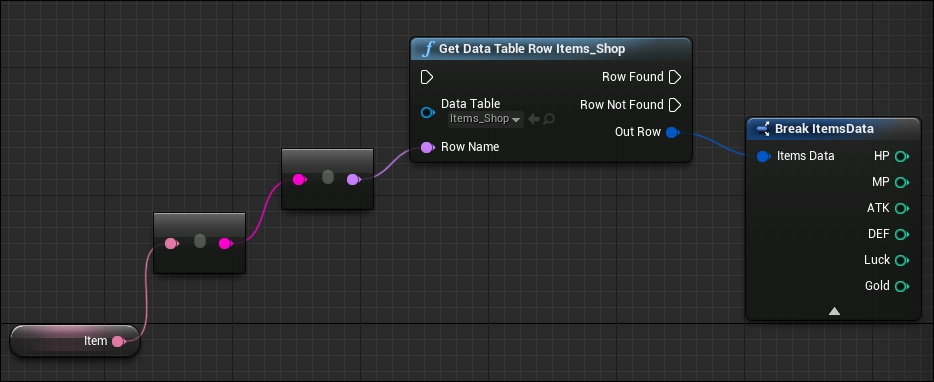This screenshot has height=382, width=934.
Task: Click the ATK output pin
Action: (x=902, y=209)
